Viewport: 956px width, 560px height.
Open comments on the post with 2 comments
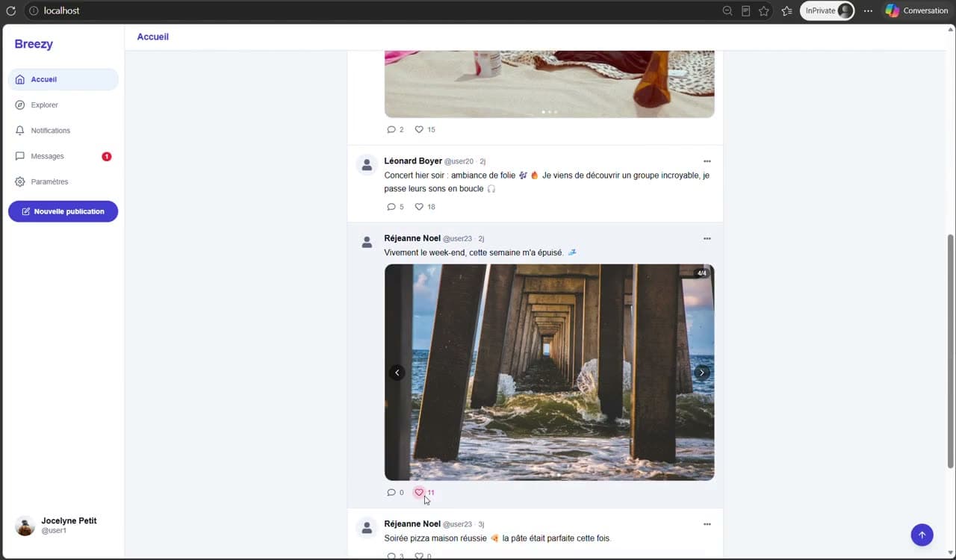[395, 129]
